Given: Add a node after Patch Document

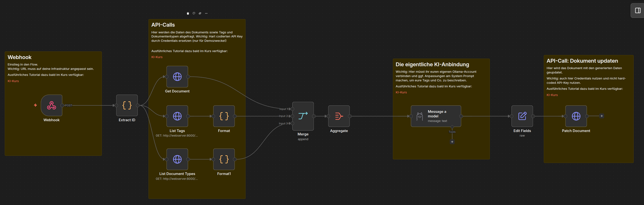Looking at the screenshot, I should (601, 116).
